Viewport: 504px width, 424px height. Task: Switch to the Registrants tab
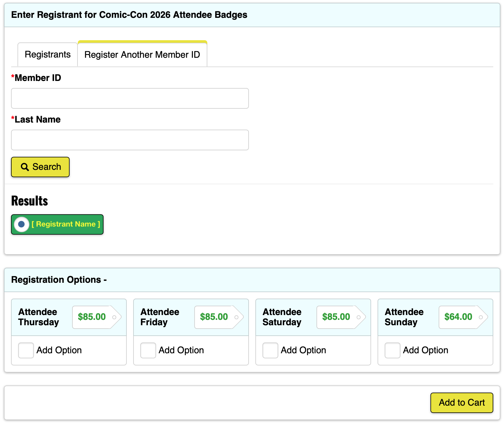[48, 55]
